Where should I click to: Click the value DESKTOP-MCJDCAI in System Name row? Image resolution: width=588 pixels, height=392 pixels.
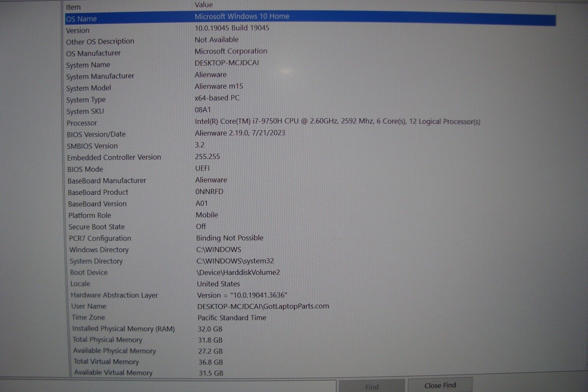[227, 63]
